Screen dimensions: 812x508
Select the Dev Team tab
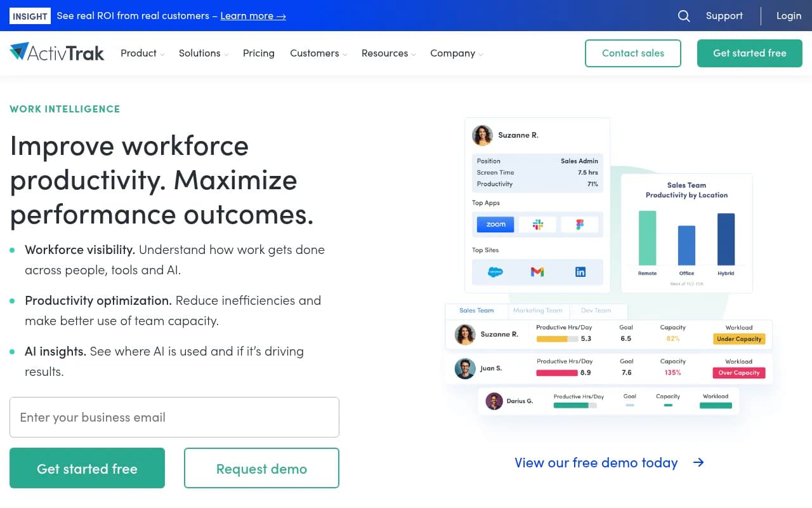596,311
